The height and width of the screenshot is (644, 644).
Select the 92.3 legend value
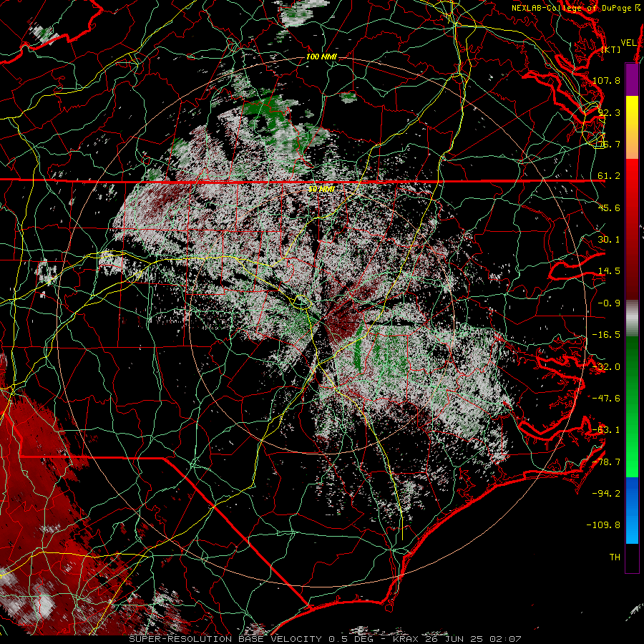coord(609,112)
